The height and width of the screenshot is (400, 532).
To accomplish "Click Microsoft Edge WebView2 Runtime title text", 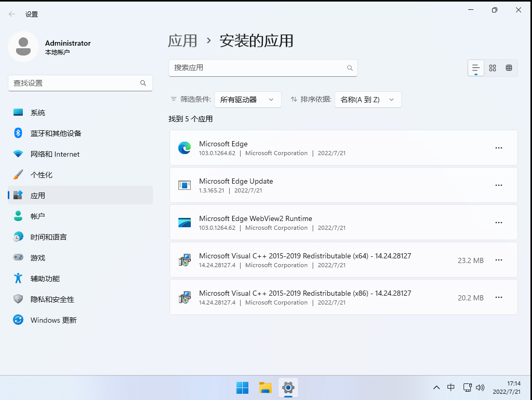I will [256, 218].
